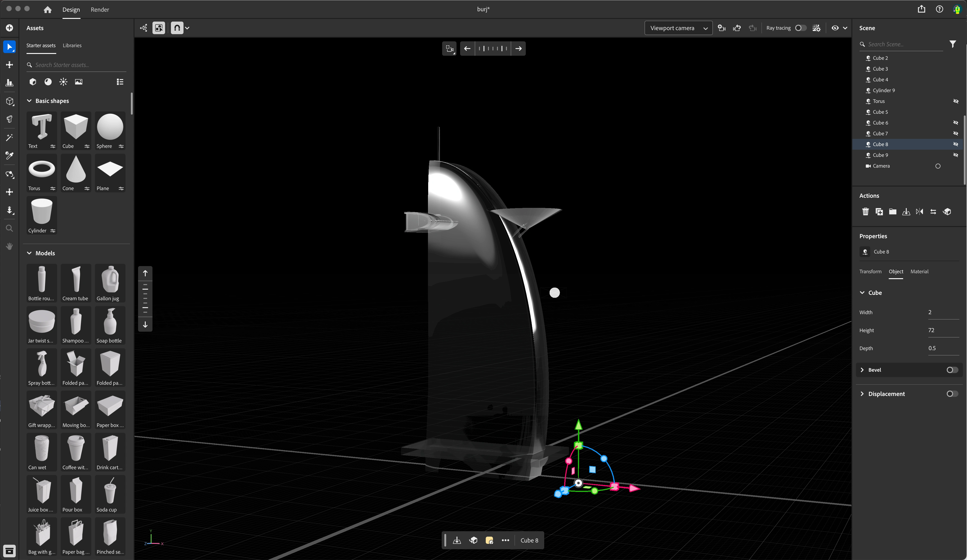Click the Share export icon top right
Viewport: 967px width, 560px height.
[x=921, y=9]
